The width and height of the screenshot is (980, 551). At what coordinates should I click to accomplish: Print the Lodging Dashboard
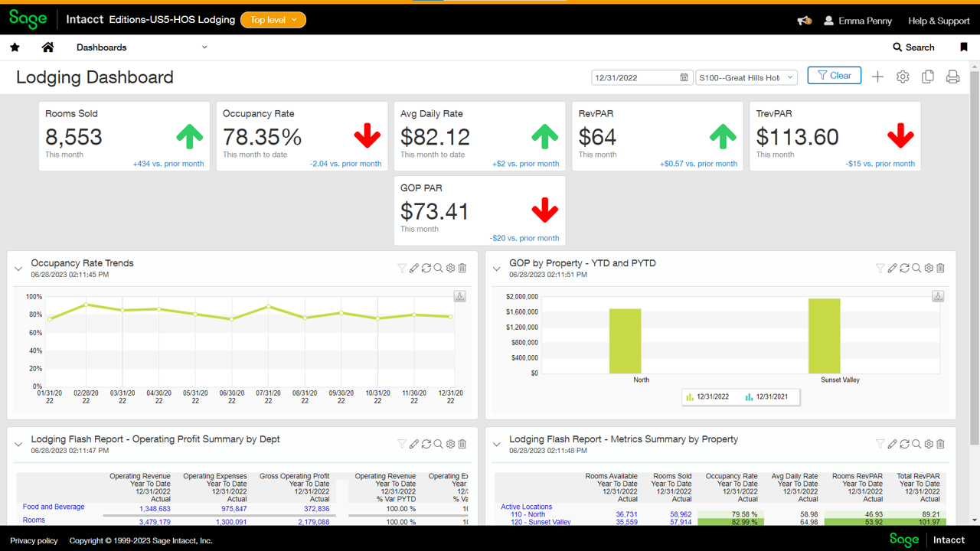pos(952,77)
